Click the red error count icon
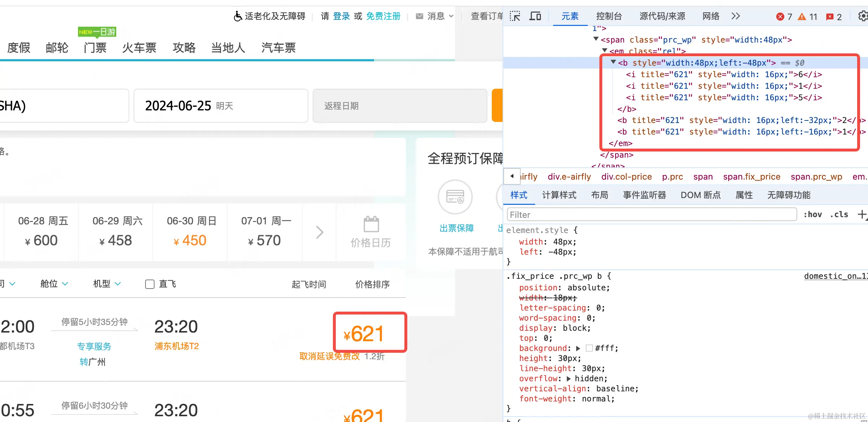Image resolution: width=868 pixels, height=422 pixels. (x=780, y=17)
